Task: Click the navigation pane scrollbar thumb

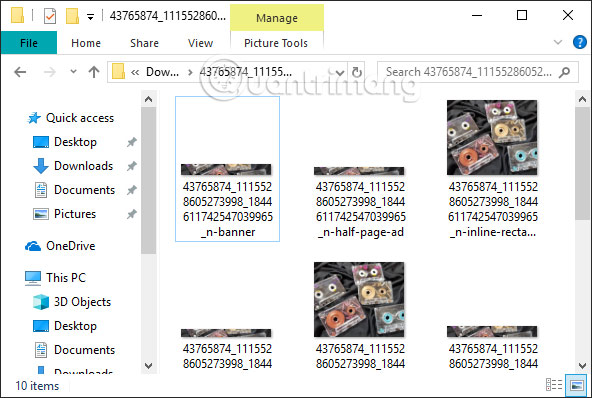Action: [x=148, y=181]
